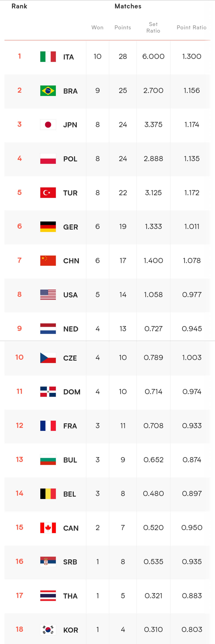This screenshot has height=644, width=215.
Task: Select the Korea flag icon
Action: [x=48, y=630]
